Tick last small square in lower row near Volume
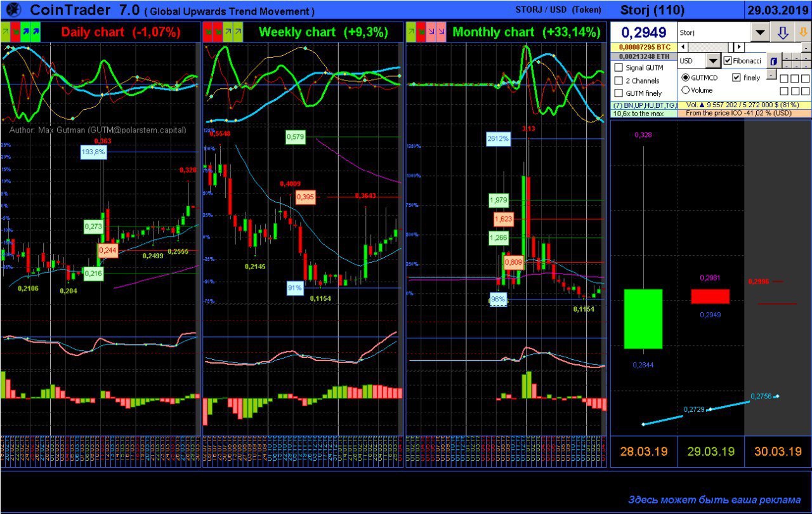The height and width of the screenshot is (514, 812). 805,91
